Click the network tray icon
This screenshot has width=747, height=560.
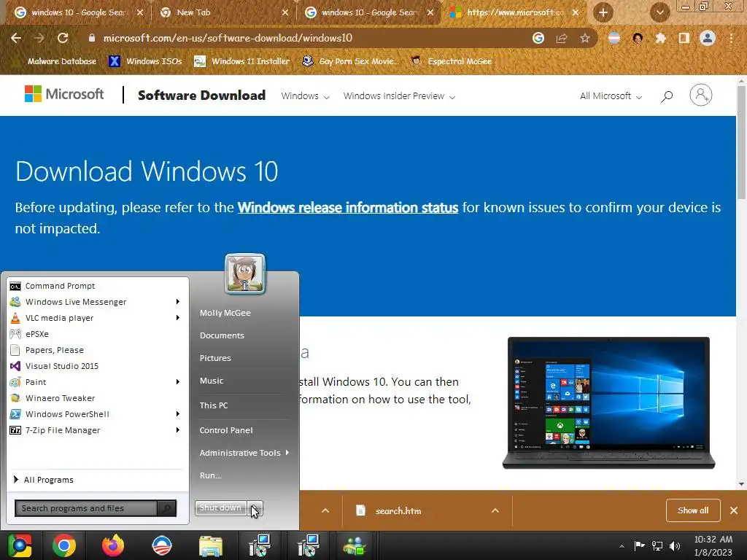(657, 546)
